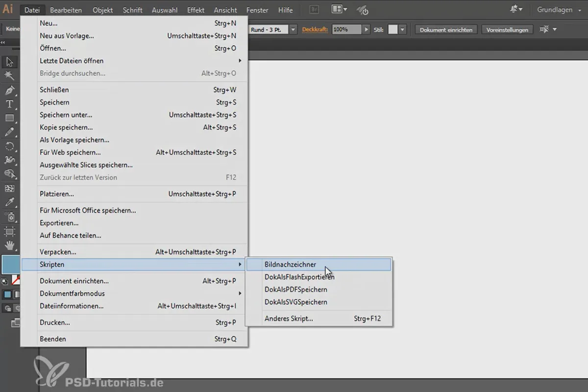This screenshot has width=588, height=392.
Task: Select the Rectangle tool
Action: click(x=9, y=118)
